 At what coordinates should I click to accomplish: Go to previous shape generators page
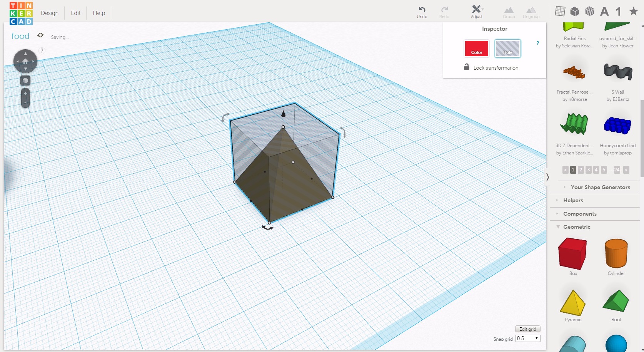565,170
